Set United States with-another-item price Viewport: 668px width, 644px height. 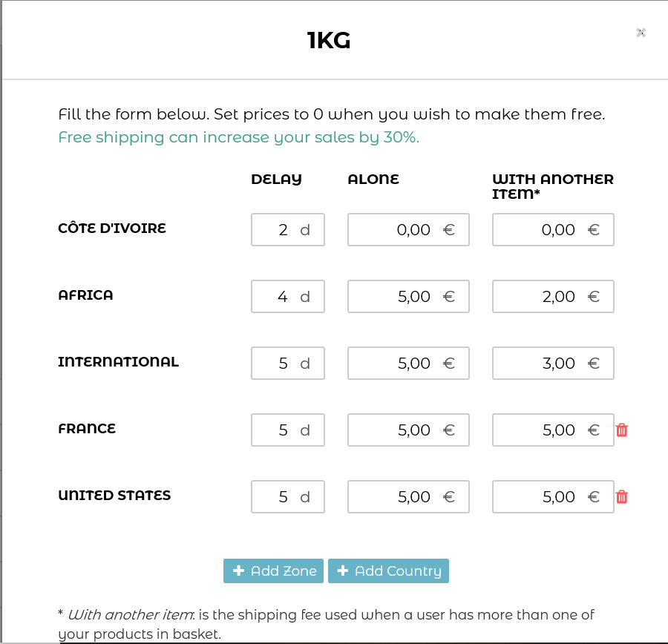coord(542,497)
